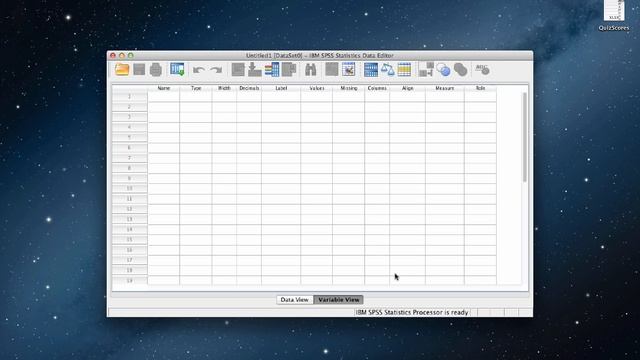Select row header number 1
The height and width of the screenshot is (360, 640).
[129, 96]
